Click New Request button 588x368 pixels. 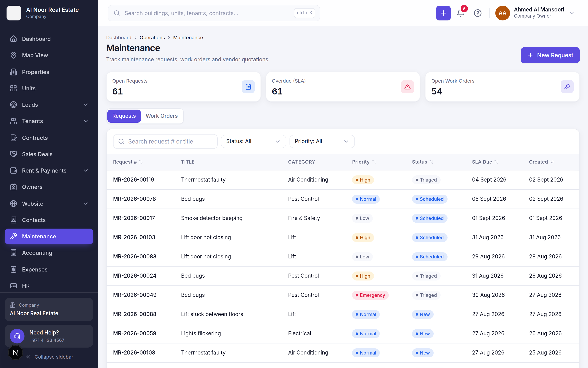pos(550,55)
